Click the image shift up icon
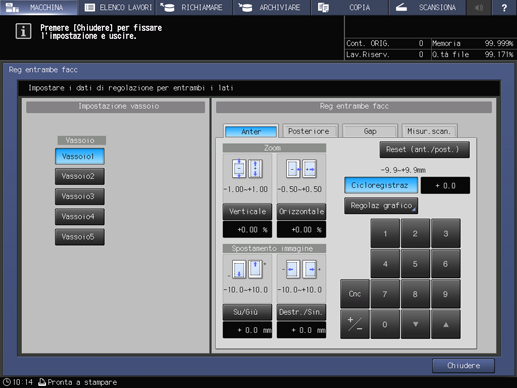The image size is (517, 388). click(255, 269)
